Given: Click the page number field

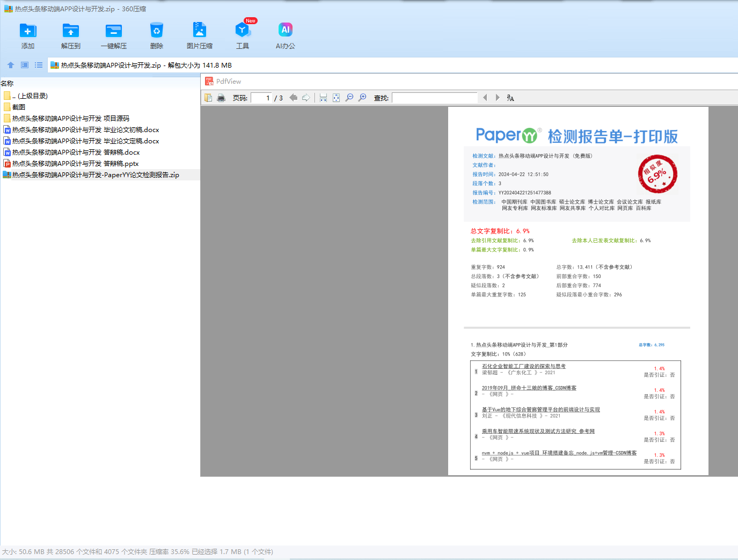Looking at the screenshot, I should pos(261,98).
